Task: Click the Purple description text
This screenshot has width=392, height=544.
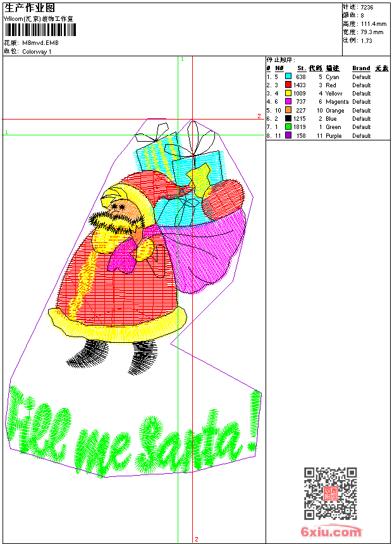Action: 333,136
